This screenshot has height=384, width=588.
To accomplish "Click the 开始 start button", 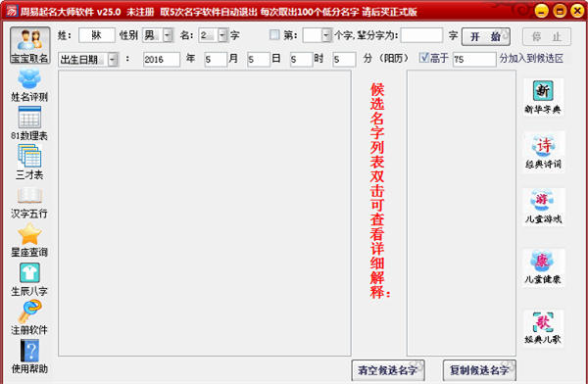I will click(486, 36).
